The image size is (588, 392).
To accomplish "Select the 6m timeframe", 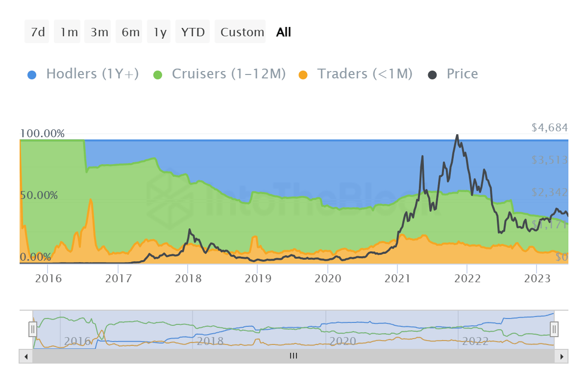I will tap(129, 31).
